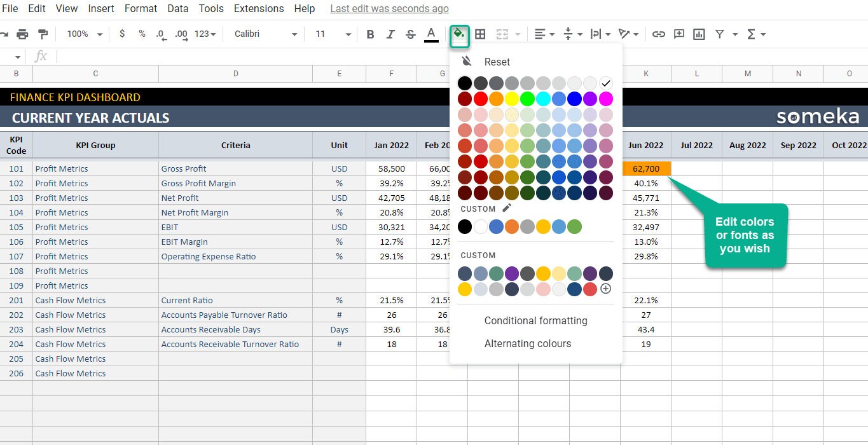Open the Format menu
868x445 pixels.
(x=141, y=9)
